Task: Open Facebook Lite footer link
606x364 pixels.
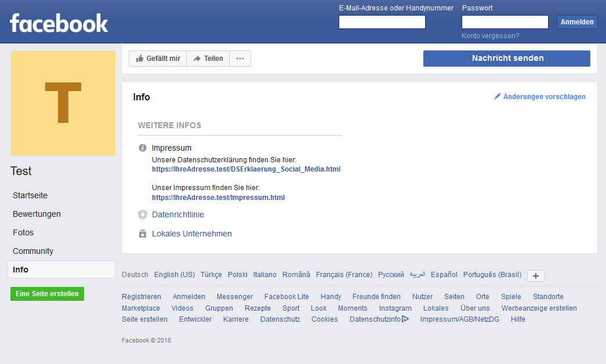Action: click(287, 297)
